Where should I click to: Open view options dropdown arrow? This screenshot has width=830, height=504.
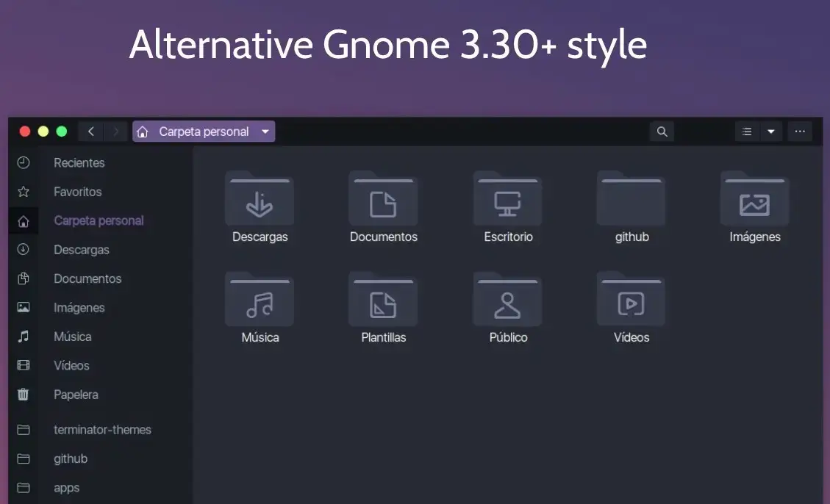(771, 132)
